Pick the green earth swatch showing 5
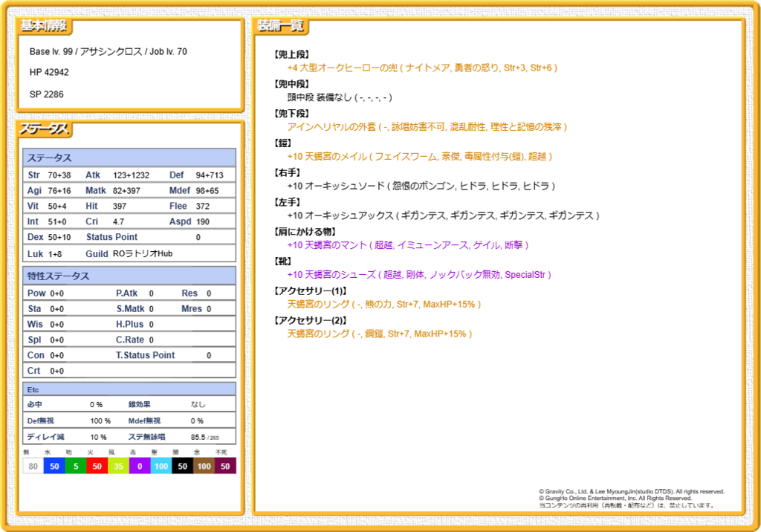Viewport: 761px width, 532px height. [x=76, y=466]
